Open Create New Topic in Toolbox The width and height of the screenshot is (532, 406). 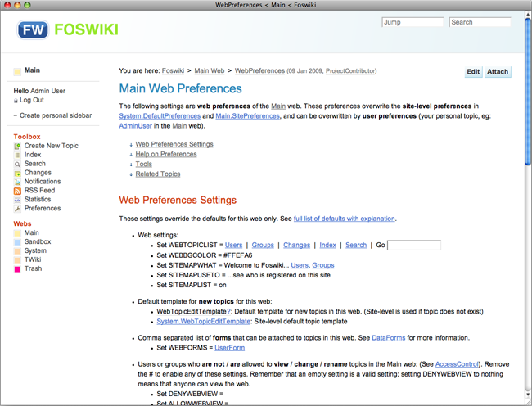pos(52,146)
